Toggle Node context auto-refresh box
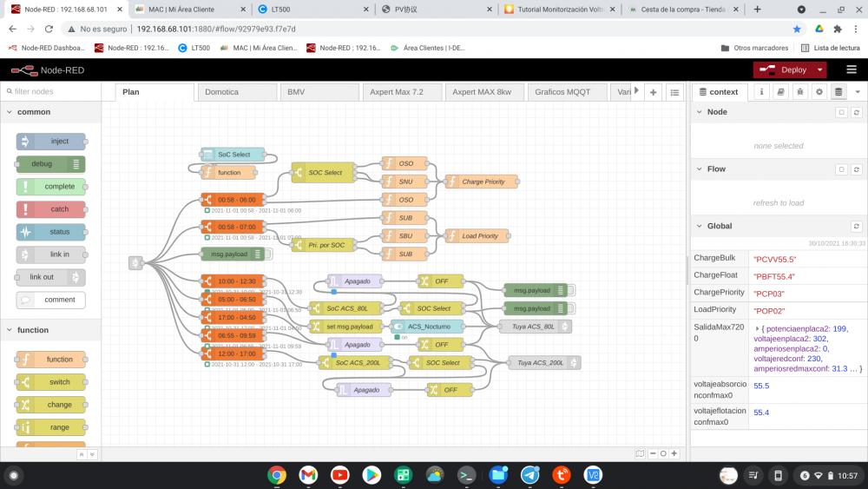Screen dimensions: 868x489 pos(841,112)
